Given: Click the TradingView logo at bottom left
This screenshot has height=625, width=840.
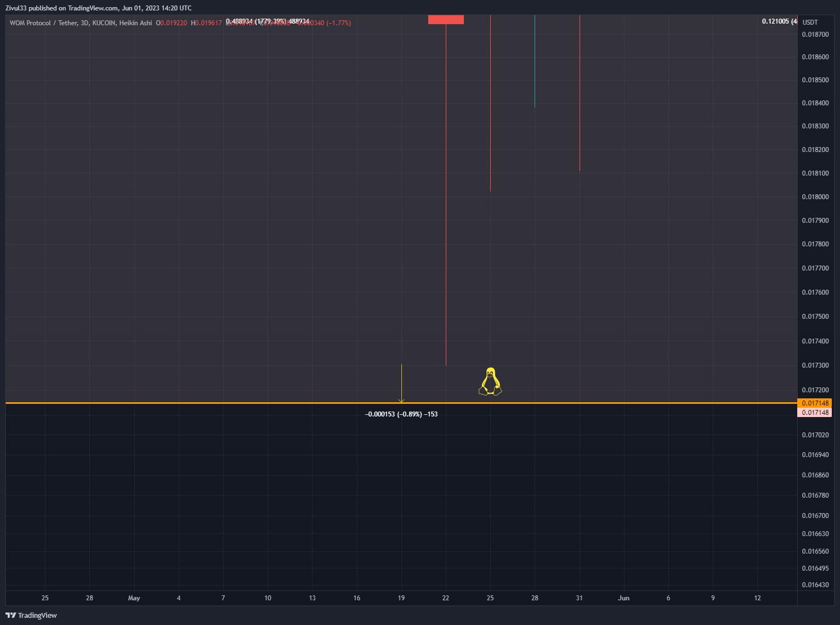Looking at the screenshot, I should click(x=31, y=615).
